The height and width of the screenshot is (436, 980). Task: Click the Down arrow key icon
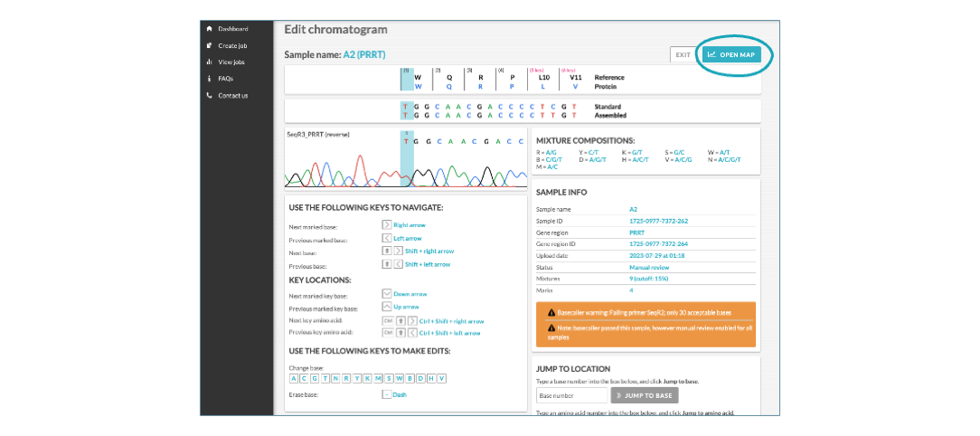pos(387,293)
